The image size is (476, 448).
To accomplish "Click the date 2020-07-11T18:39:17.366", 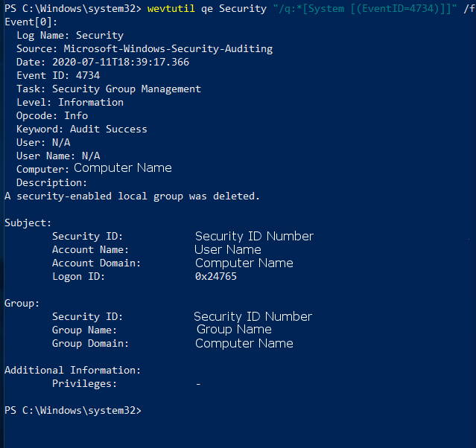I will 121,63.
